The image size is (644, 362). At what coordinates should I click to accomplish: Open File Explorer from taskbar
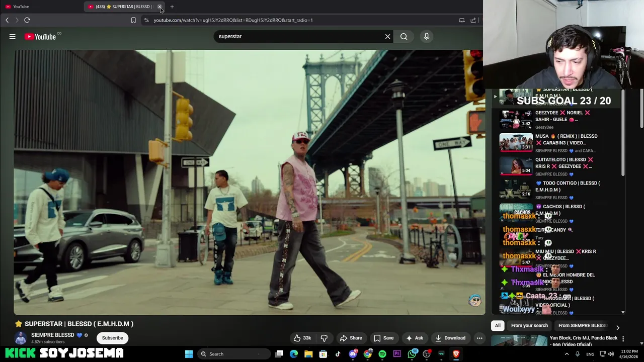[308, 354]
